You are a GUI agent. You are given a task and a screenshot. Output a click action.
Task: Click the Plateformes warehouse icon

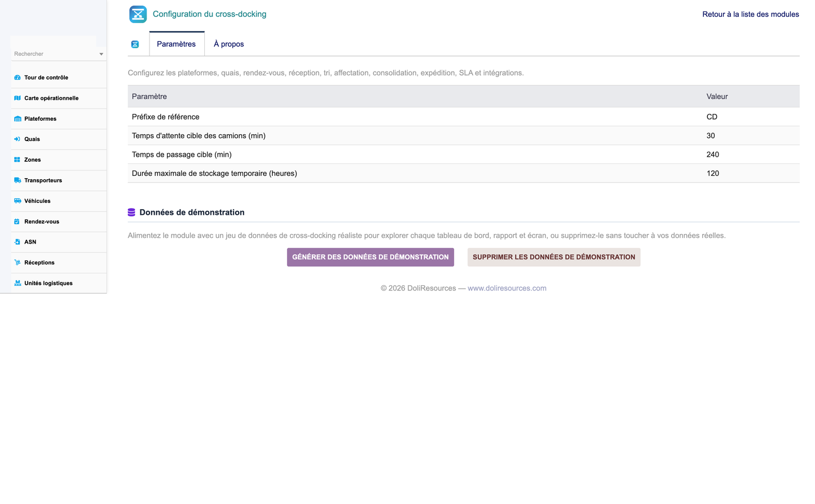tap(17, 119)
